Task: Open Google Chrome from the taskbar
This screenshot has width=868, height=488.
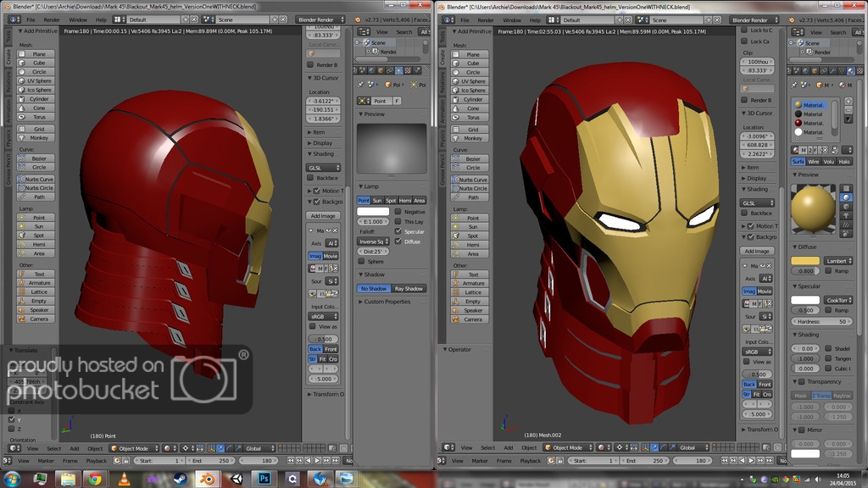Action: [x=95, y=479]
